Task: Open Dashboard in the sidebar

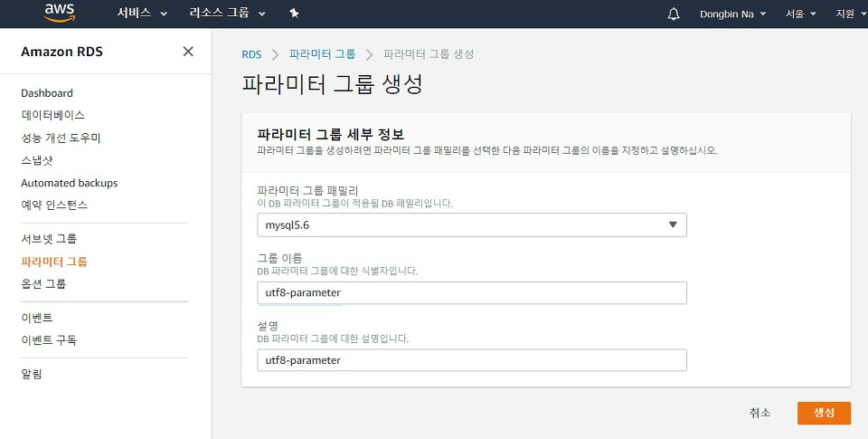Action: pyautogui.click(x=47, y=93)
